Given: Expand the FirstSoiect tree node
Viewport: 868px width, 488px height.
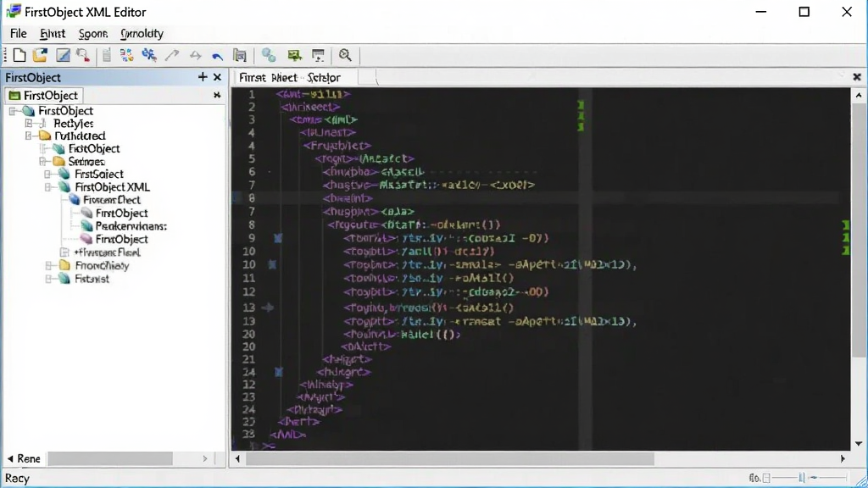Looking at the screenshot, I should point(48,175).
